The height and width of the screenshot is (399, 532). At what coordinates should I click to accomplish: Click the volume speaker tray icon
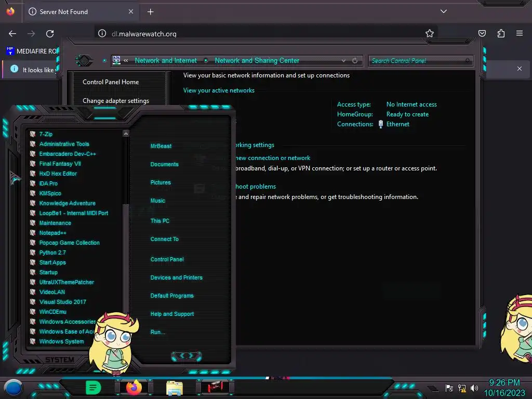coord(474,388)
